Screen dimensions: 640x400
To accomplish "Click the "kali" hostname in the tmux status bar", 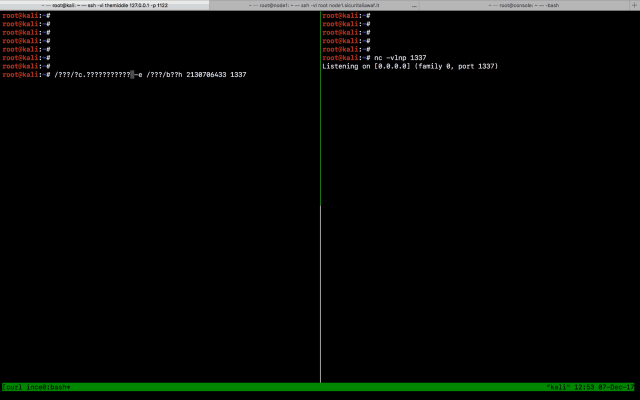I will pyautogui.click(x=558, y=387).
